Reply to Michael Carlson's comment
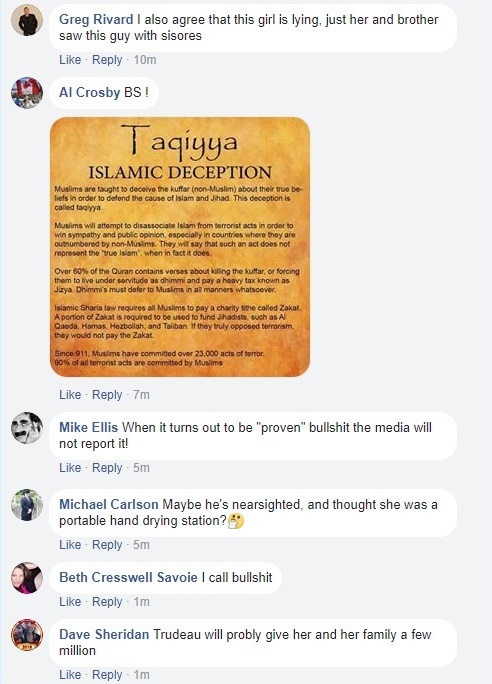 tap(107, 545)
